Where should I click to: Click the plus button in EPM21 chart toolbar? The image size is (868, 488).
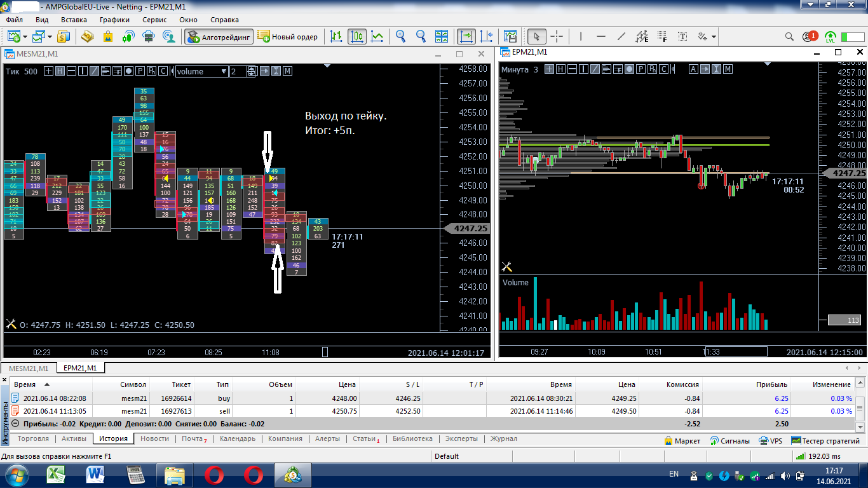pos(550,69)
